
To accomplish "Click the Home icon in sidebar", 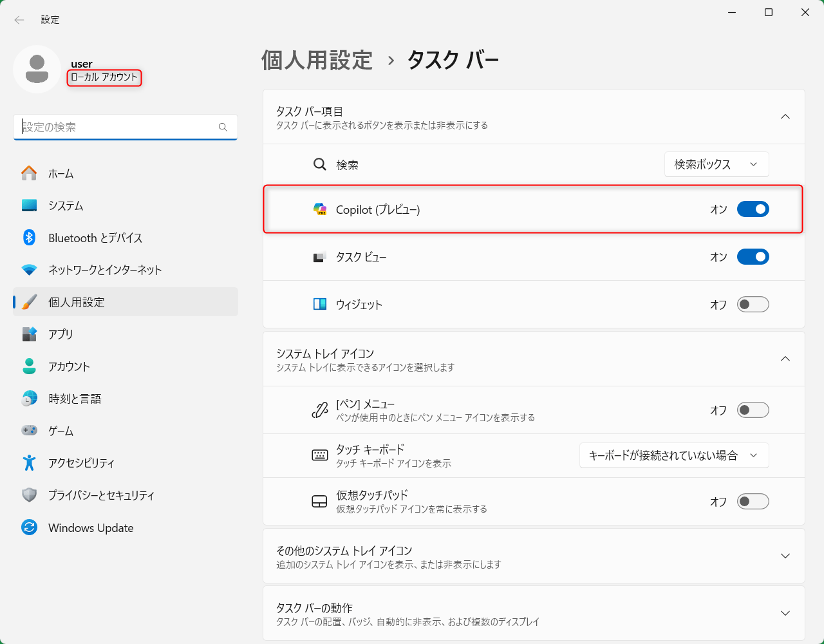I will click(x=29, y=173).
